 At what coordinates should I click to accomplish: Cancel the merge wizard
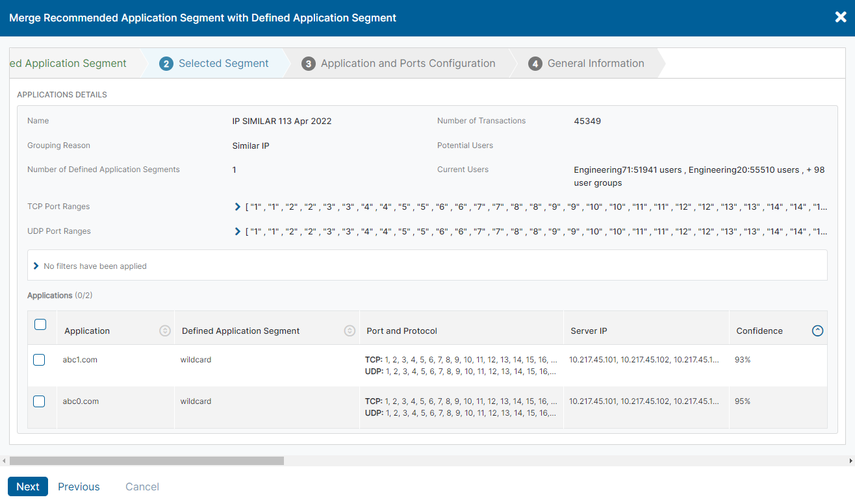point(142,486)
